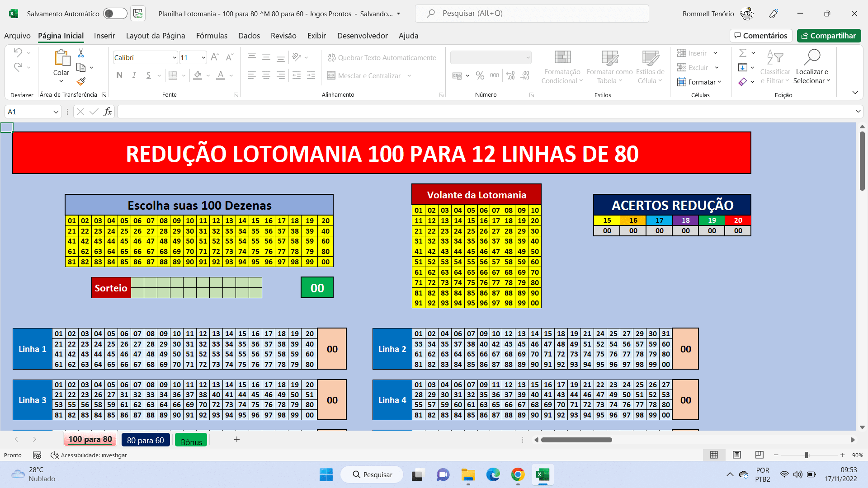Viewport: 868px width, 488px height.
Task: Click the fill color bucket icon
Action: coord(198,75)
